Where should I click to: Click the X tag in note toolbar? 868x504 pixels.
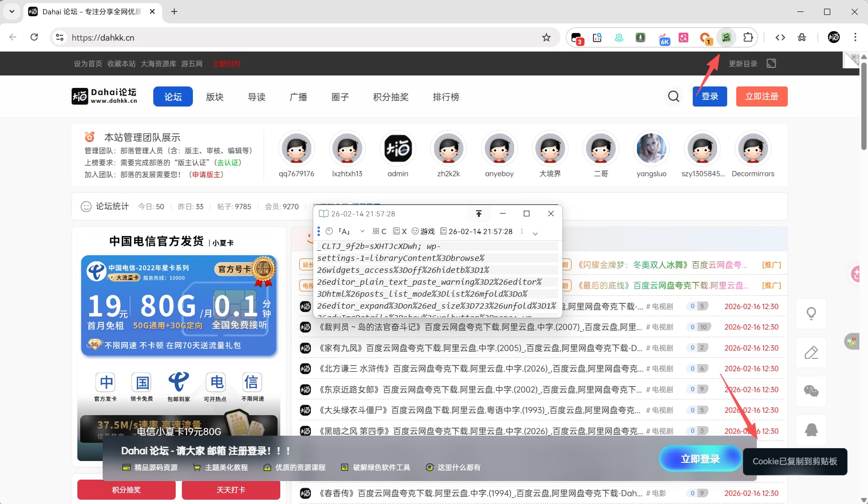(400, 231)
